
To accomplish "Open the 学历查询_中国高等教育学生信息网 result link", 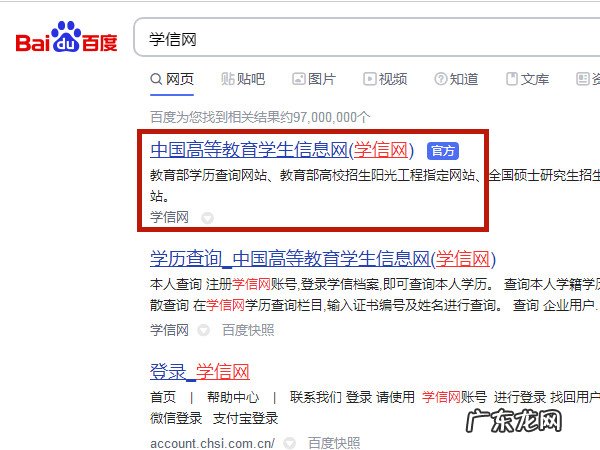I will click(323, 259).
